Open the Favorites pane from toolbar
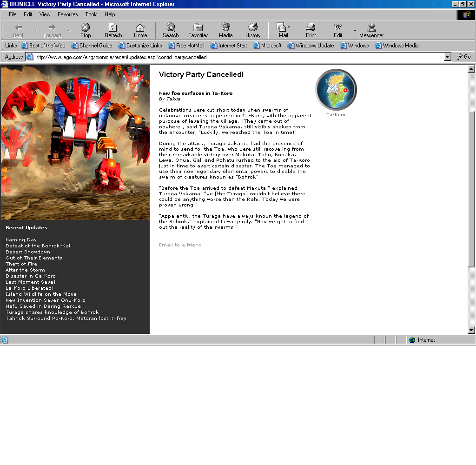The width and height of the screenshot is (476, 465). point(198,31)
